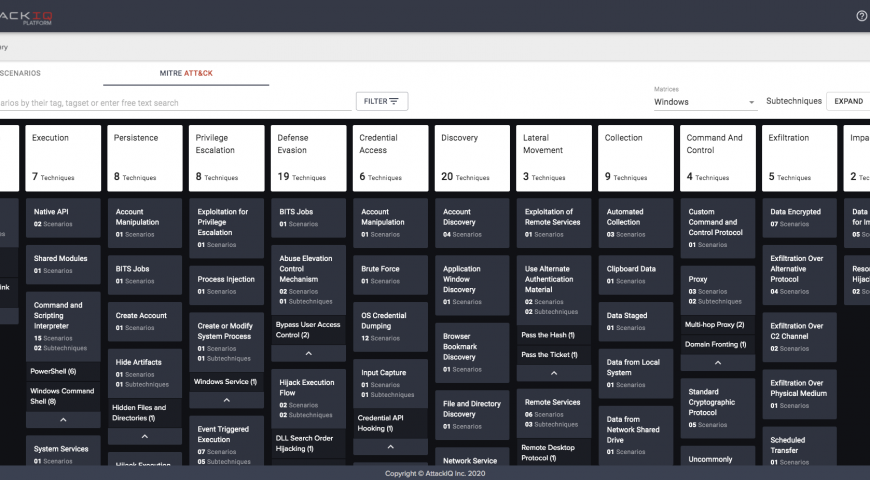This screenshot has width=870, height=480.
Task: Open the Windows Service (1) subtechnique
Action: click(226, 382)
